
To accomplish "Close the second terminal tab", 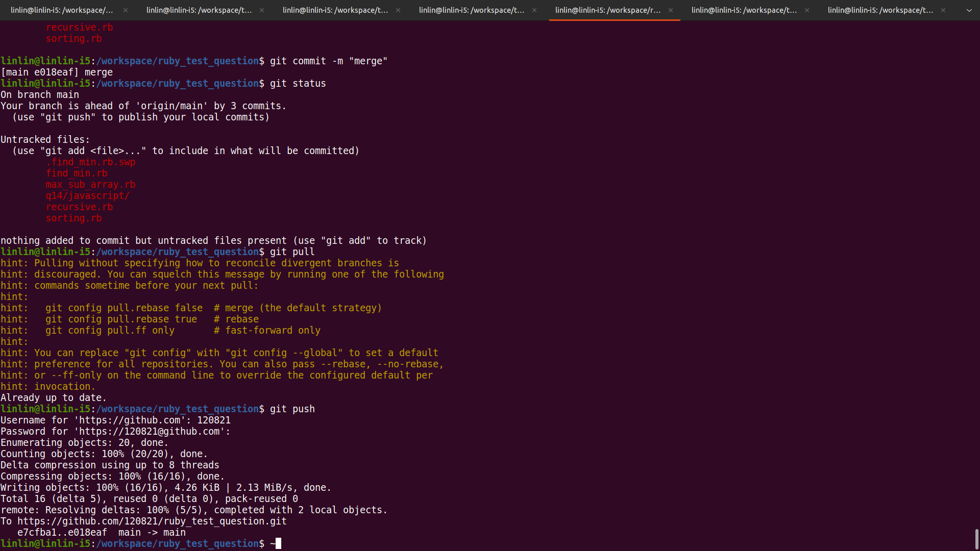I will point(262,10).
